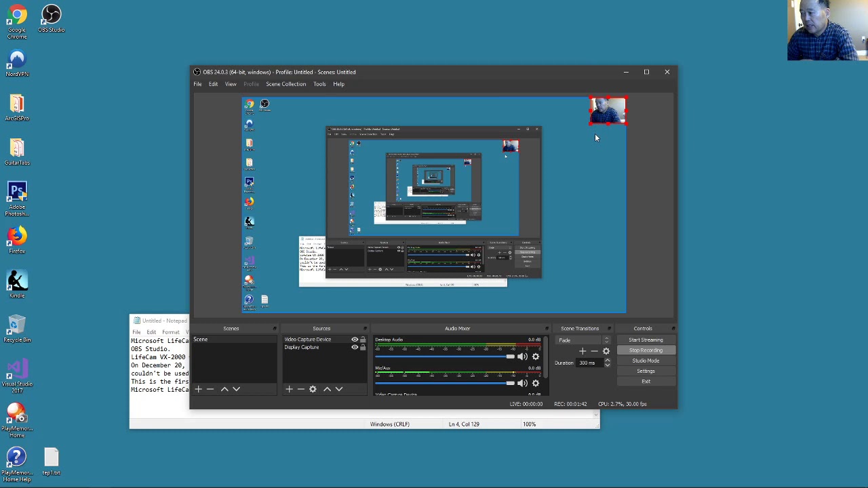Select Recycle Bin on desktop
Image resolution: width=868 pixels, height=488 pixels.
click(17, 329)
